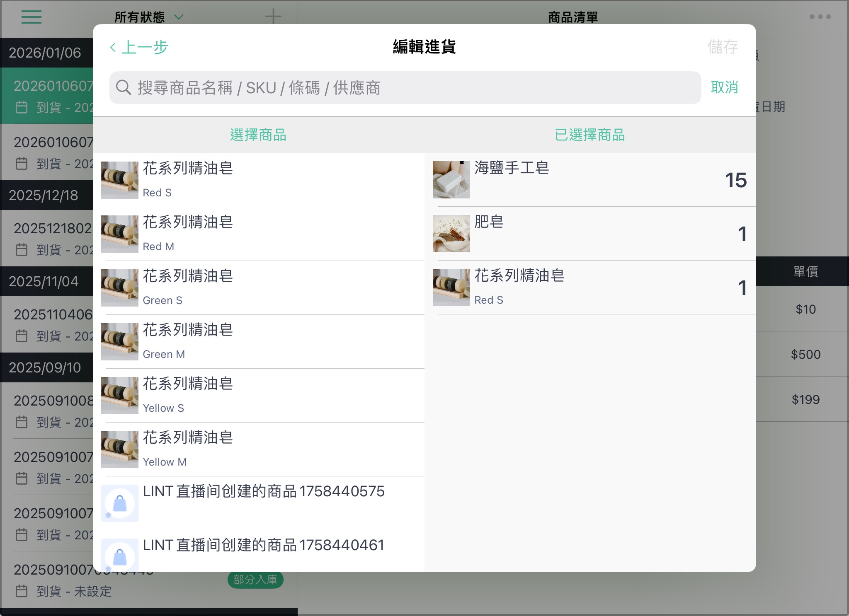
Task: Select LINT 商品 1758440461 bag icon
Action: 120,555
